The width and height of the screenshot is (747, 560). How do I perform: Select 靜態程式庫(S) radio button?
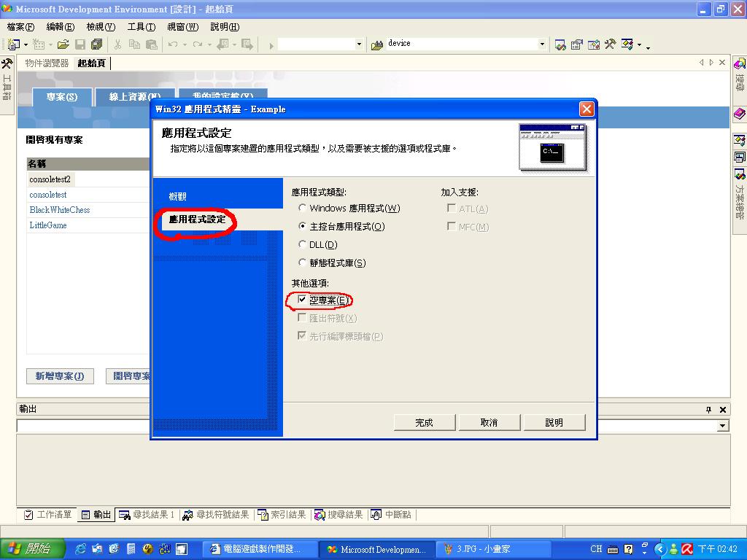pos(302,262)
